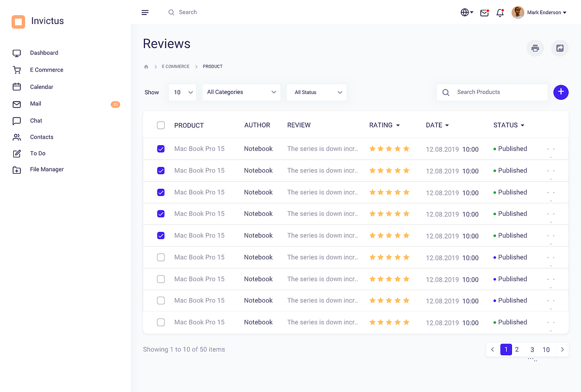Toggle the hamburger menu icon

pyautogui.click(x=145, y=13)
